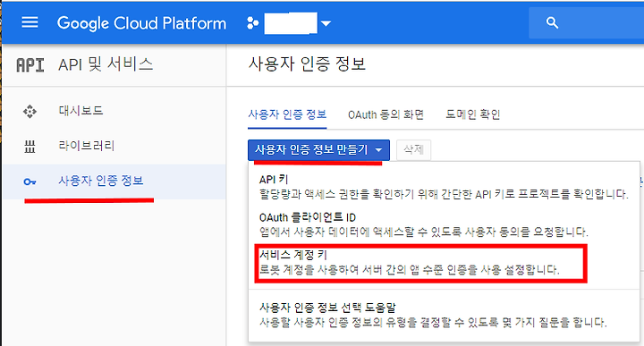Click the 라이브러리 library icon

(x=30, y=146)
